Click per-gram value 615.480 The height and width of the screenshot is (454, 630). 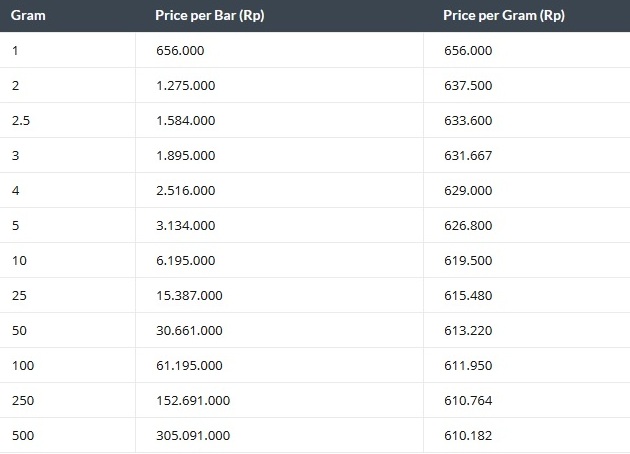pyautogui.click(x=468, y=295)
